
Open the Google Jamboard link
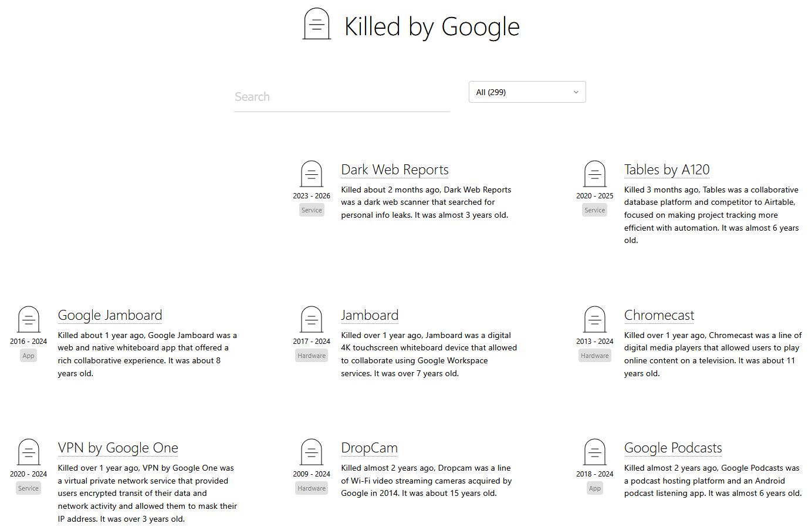tap(110, 315)
